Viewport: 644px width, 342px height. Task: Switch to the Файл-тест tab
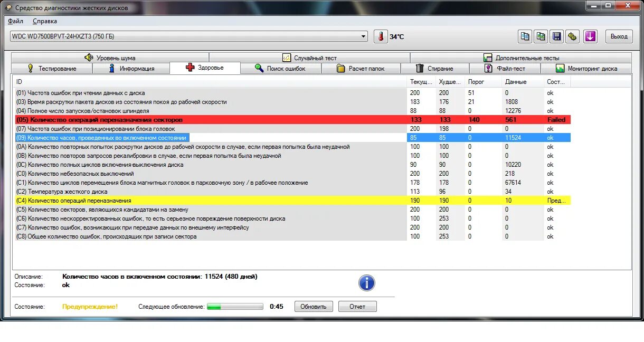[505, 69]
